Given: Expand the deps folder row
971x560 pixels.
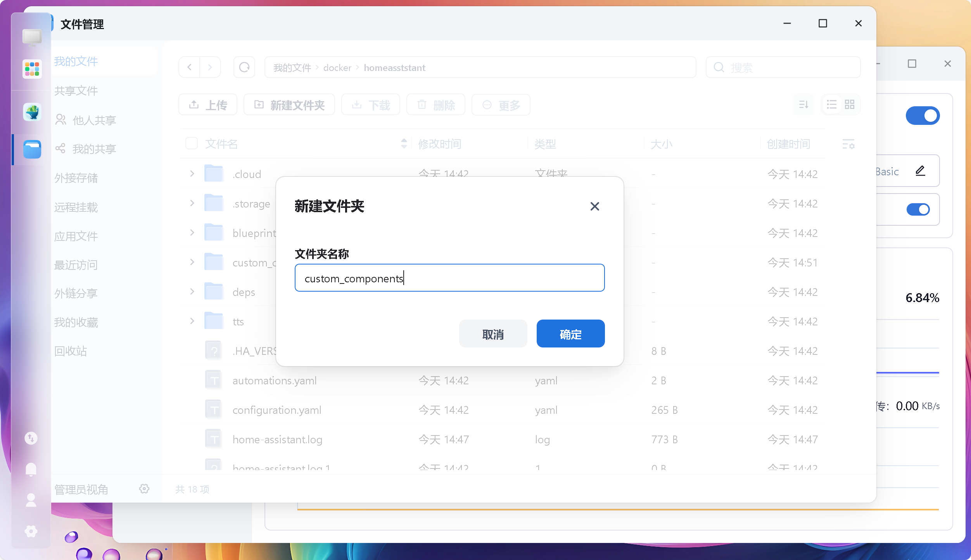Looking at the screenshot, I should [192, 292].
